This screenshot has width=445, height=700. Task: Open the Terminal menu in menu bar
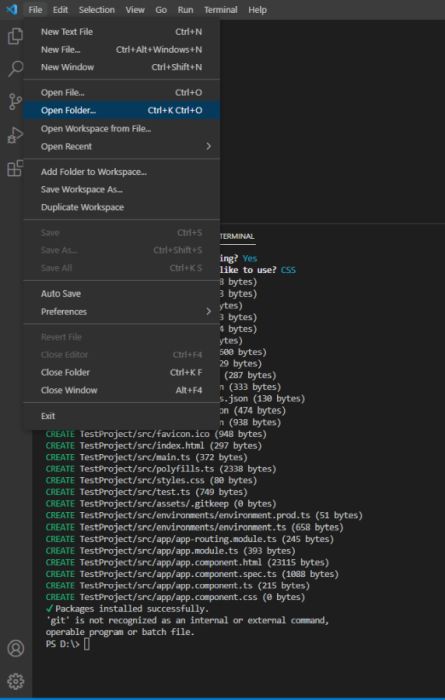[x=220, y=10]
